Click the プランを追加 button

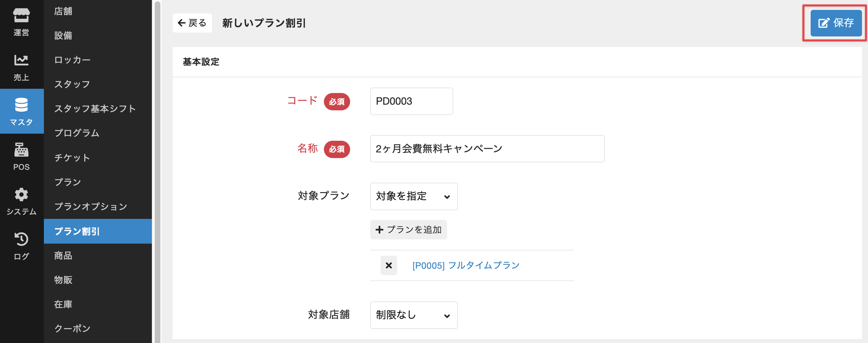click(x=409, y=230)
